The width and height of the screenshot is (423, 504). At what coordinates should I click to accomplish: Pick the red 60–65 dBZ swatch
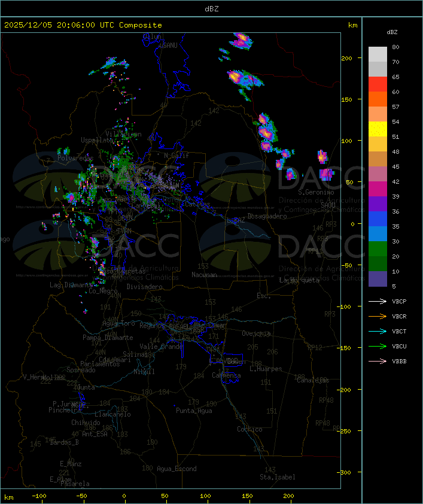click(378, 84)
